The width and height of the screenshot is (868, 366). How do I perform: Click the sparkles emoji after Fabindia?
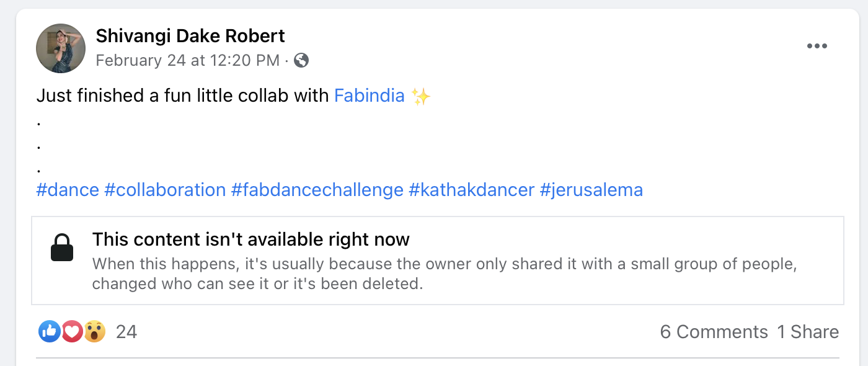pos(420,96)
